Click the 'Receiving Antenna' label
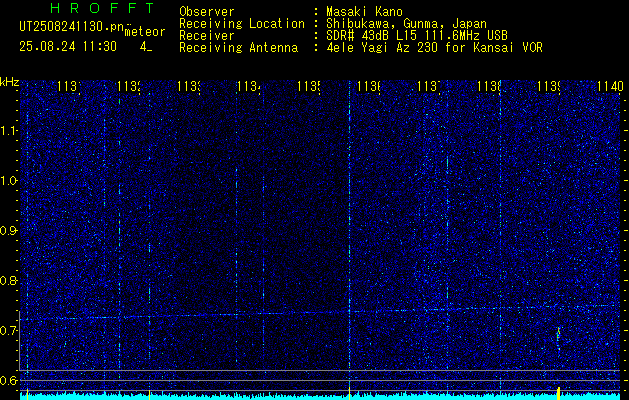629x400 pixels. pyautogui.click(x=239, y=48)
